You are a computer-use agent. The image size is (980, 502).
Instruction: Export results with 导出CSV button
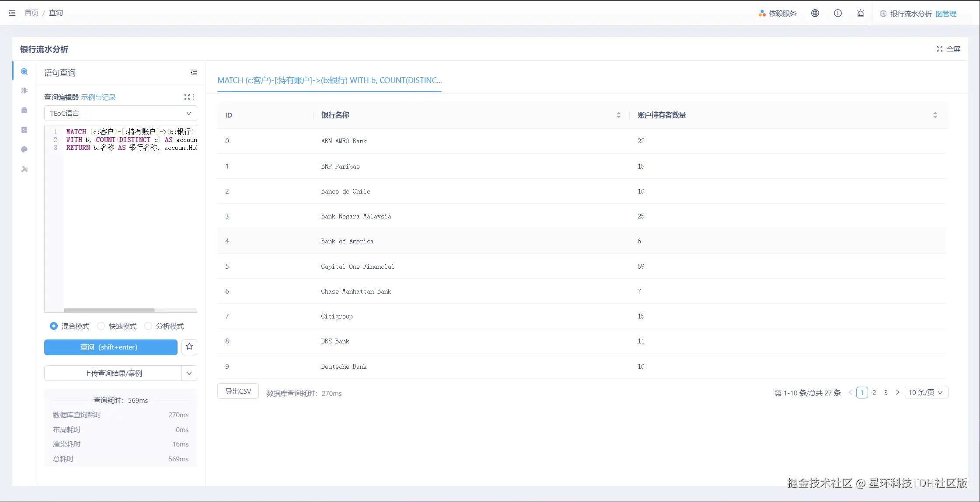click(x=238, y=391)
